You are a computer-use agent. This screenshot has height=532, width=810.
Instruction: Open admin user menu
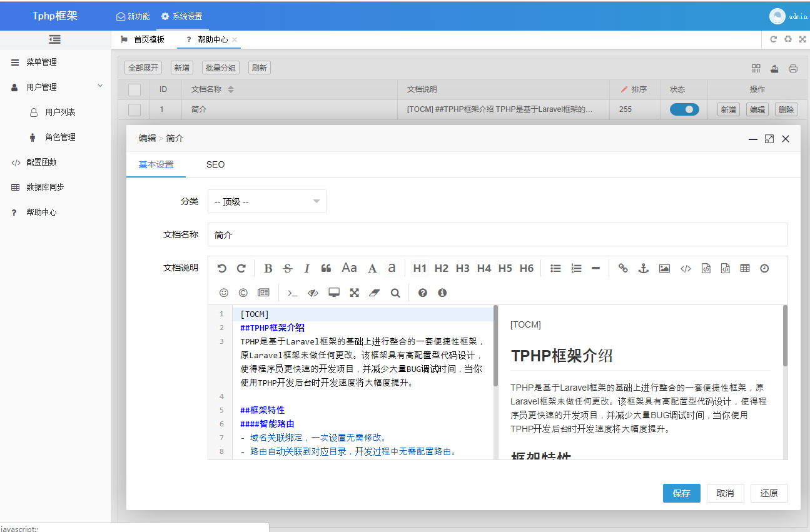pyautogui.click(x=788, y=16)
